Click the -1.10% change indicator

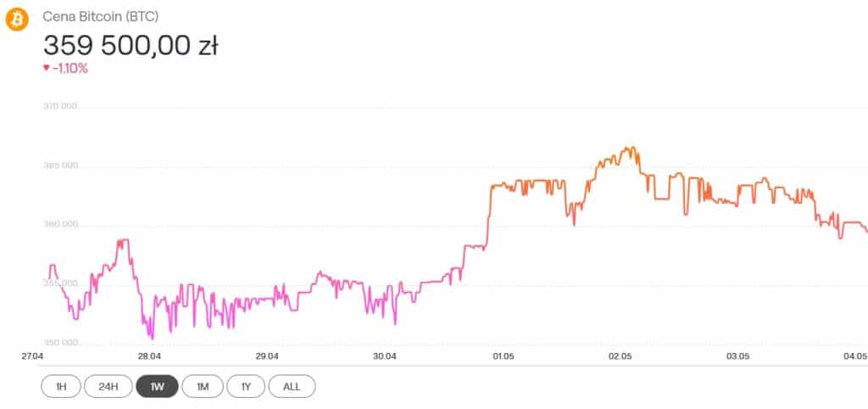click(70, 69)
